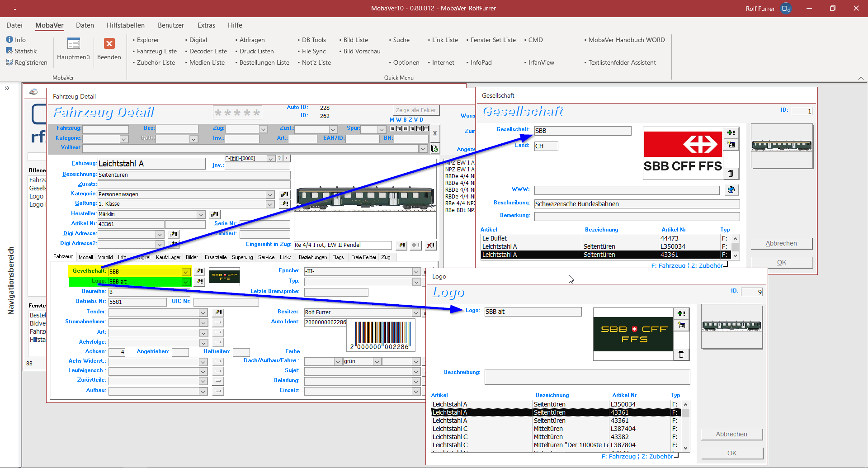Open Volltext filter dropdown
The width and height of the screenshot is (868, 468).
423,148
